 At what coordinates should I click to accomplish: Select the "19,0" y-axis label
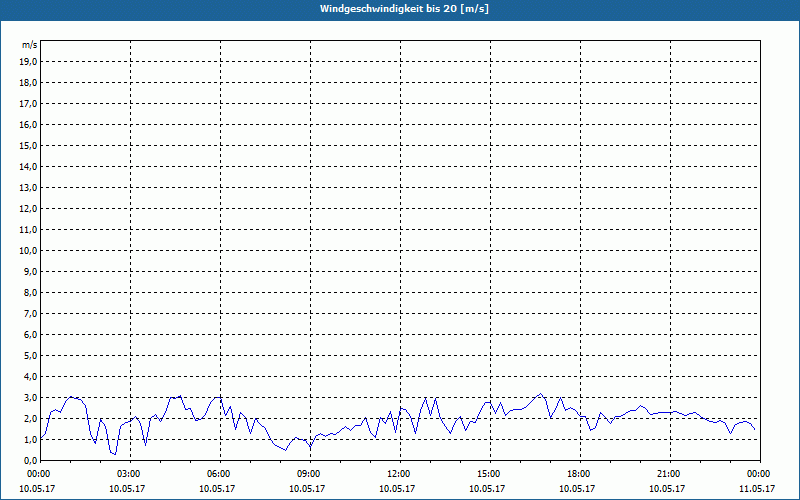28,62
